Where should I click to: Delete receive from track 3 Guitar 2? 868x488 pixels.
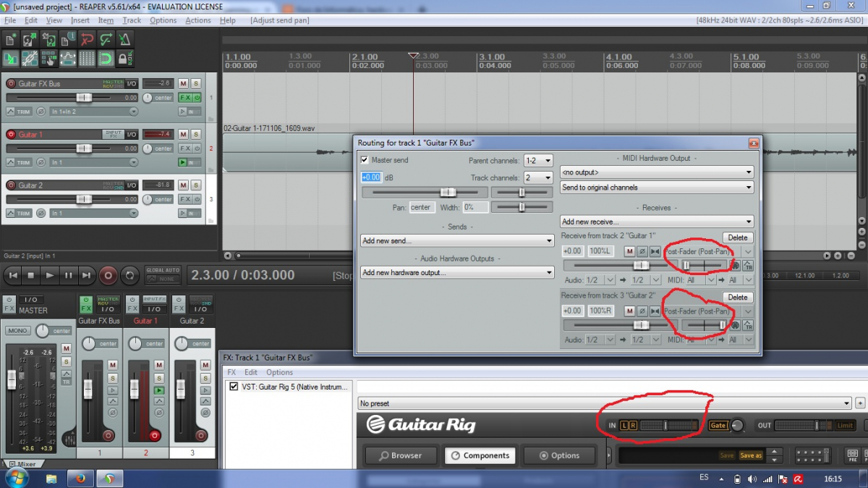pos(738,298)
